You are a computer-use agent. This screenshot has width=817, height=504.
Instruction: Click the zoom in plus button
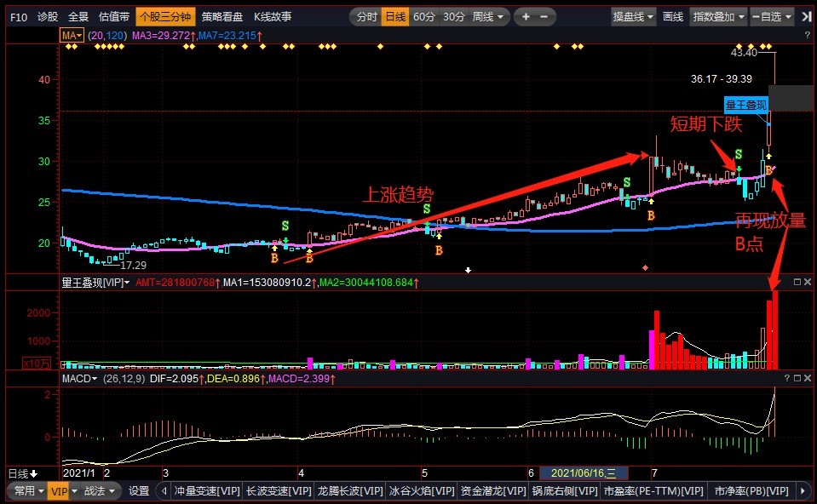(526, 16)
